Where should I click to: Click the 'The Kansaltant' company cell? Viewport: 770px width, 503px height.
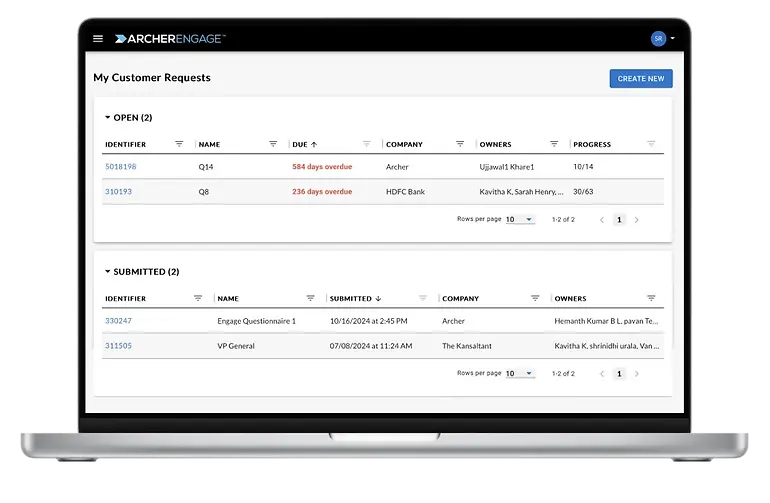[467, 346]
